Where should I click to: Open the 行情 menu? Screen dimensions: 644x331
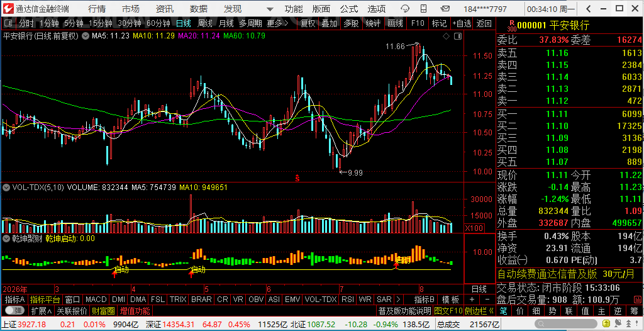coord(96,9)
